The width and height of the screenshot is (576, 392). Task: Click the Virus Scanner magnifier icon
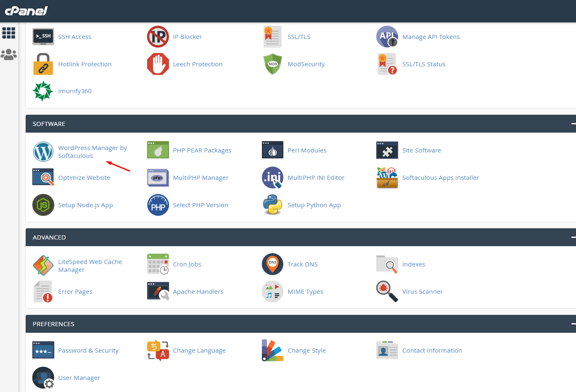[x=387, y=292]
